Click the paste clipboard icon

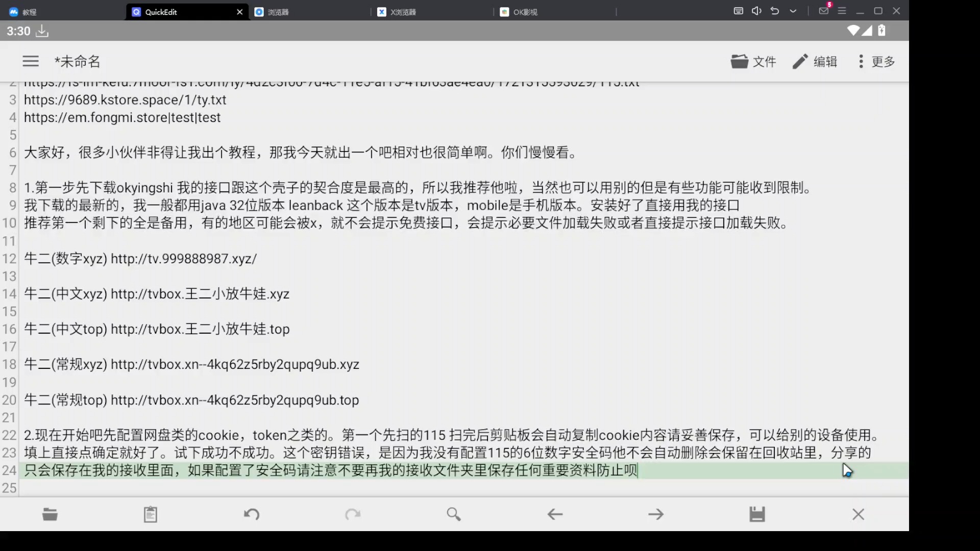[151, 514]
